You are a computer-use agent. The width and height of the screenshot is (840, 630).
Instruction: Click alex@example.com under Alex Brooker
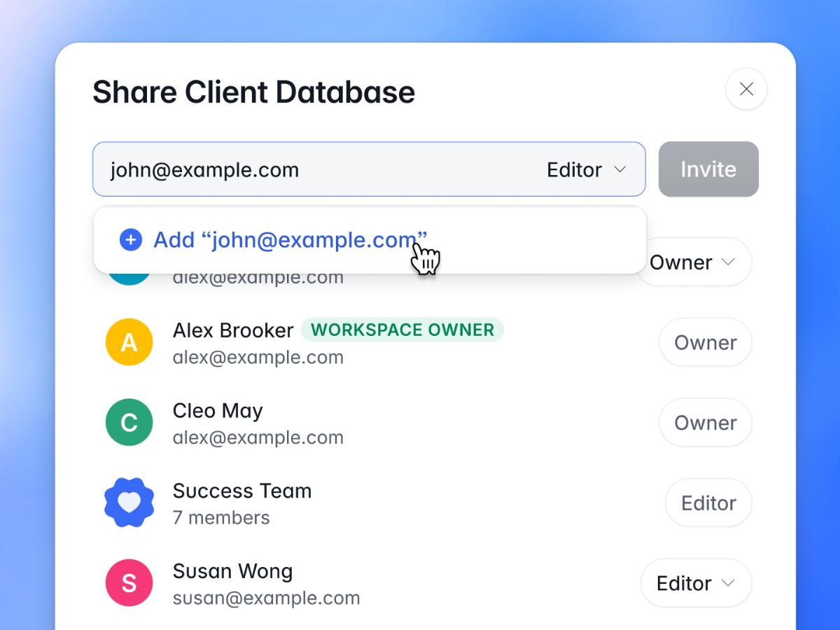[x=258, y=358]
